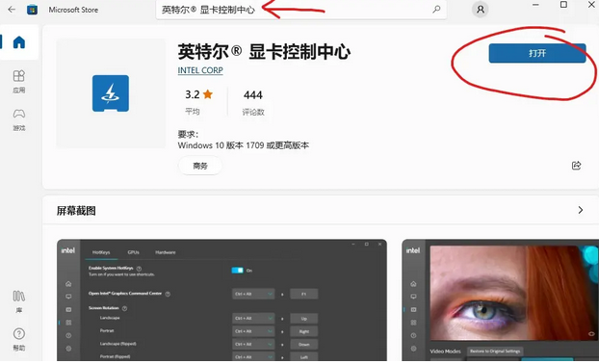View the second eye-image screenshot thumbnail

pyautogui.click(x=501, y=299)
